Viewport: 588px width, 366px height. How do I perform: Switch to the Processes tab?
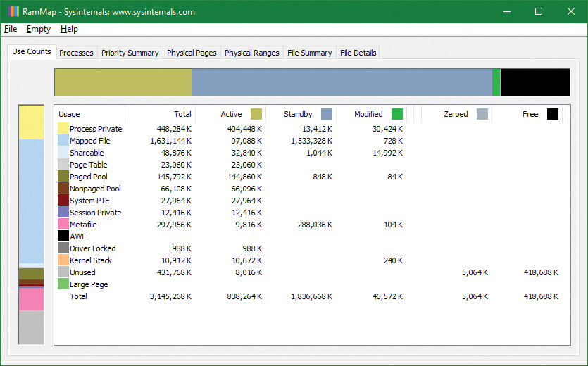pyautogui.click(x=76, y=53)
